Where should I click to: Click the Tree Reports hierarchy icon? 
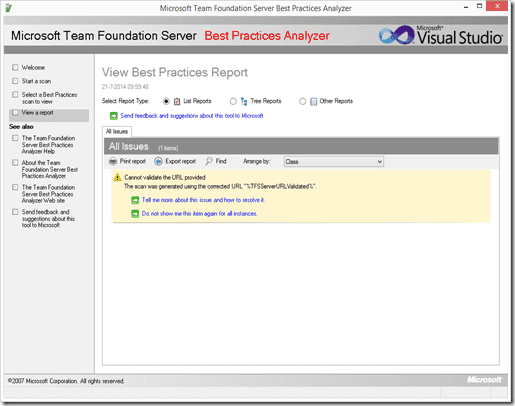(x=244, y=101)
